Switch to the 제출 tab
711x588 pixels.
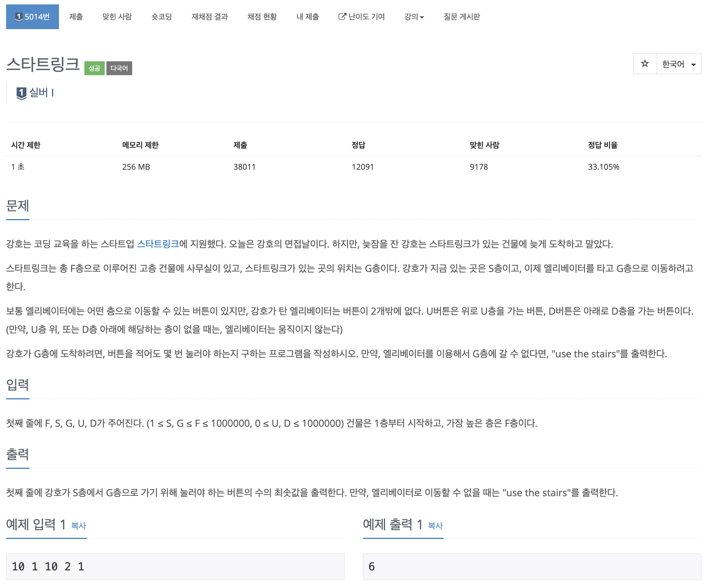76,16
